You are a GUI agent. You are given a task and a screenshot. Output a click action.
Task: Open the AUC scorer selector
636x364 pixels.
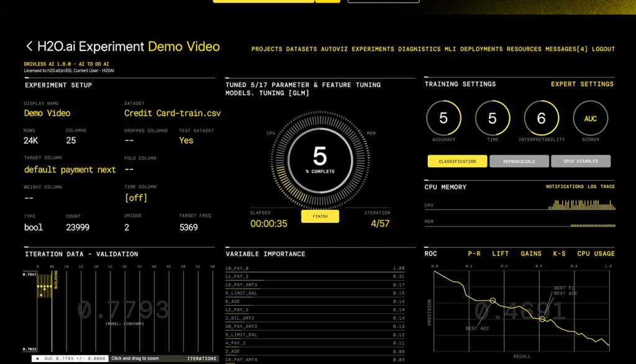coord(590,118)
